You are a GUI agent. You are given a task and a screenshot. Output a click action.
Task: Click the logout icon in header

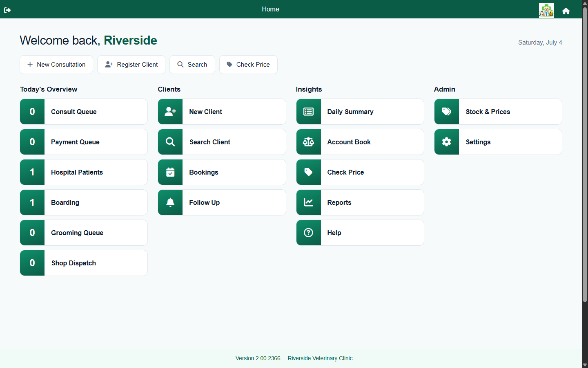pos(7,10)
